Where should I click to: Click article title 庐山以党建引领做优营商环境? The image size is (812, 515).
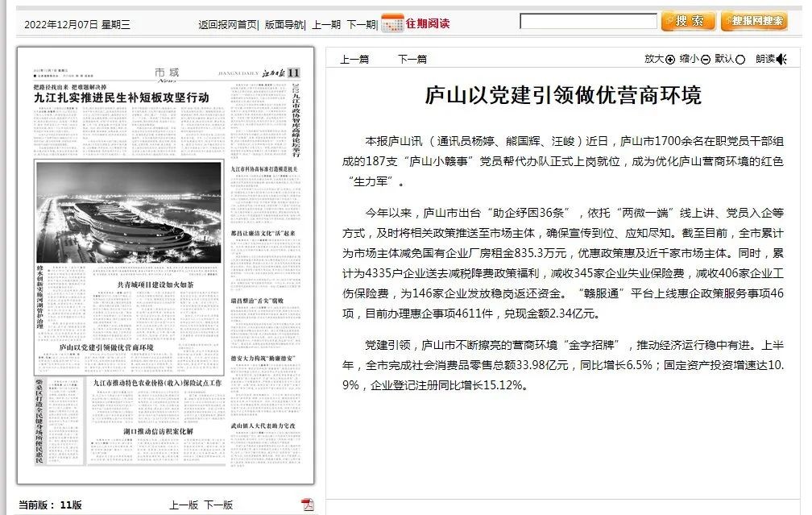pos(563,95)
